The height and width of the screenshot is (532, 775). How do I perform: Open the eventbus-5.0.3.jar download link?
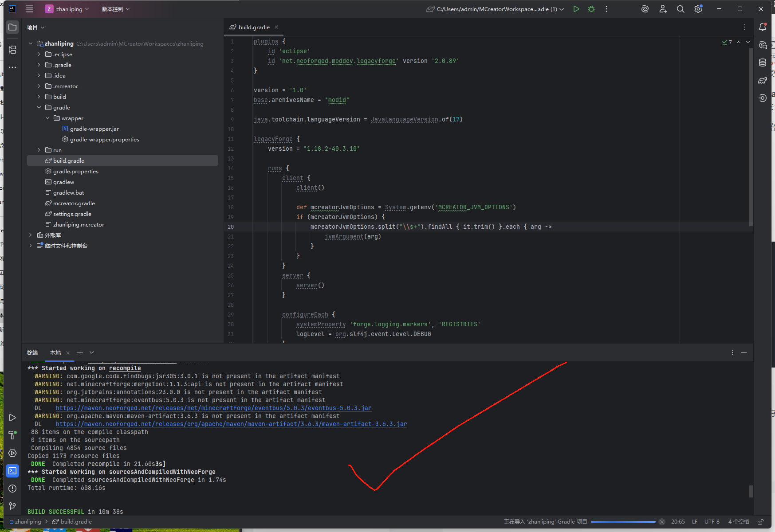coord(213,408)
